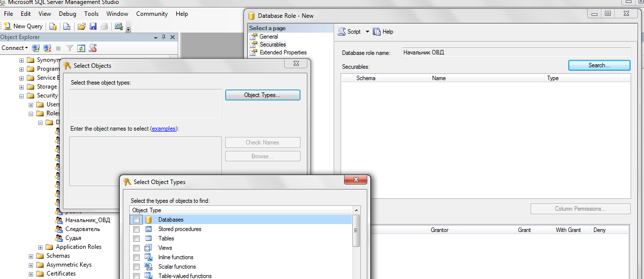Viewport: 644px width, 279px height.
Task: Click inside the object names text box
Action: (146, 161)
